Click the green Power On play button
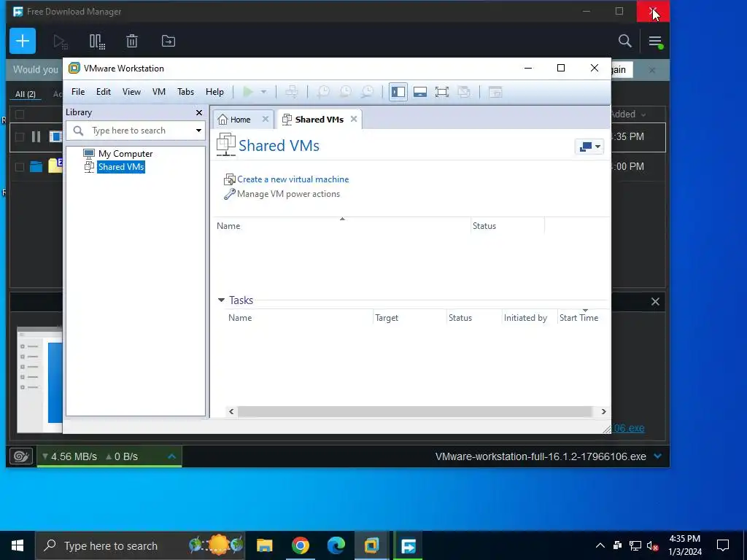 coord(248,92)
